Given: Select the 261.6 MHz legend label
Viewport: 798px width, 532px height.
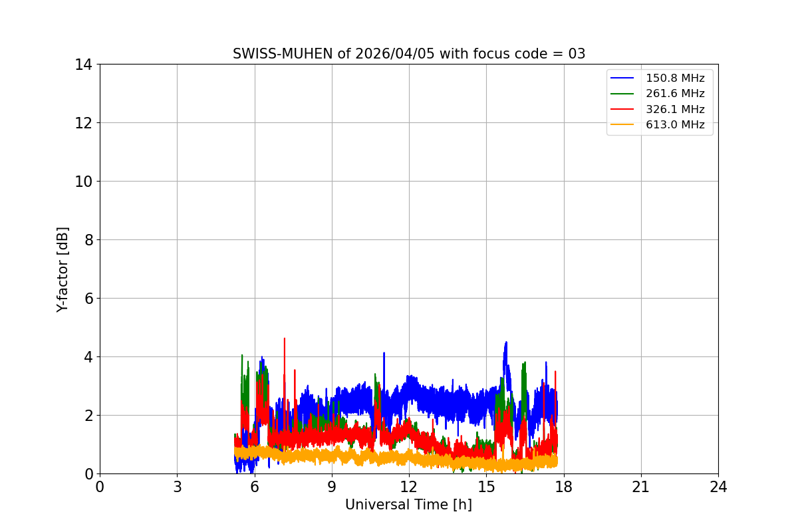Looking at the screenshot, I should tap(675, 94).
